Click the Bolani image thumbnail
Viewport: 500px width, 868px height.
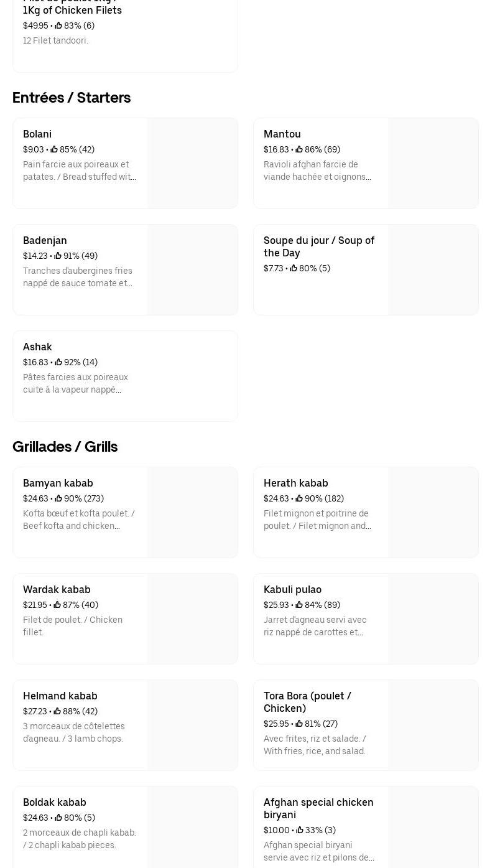click(193, 164)
